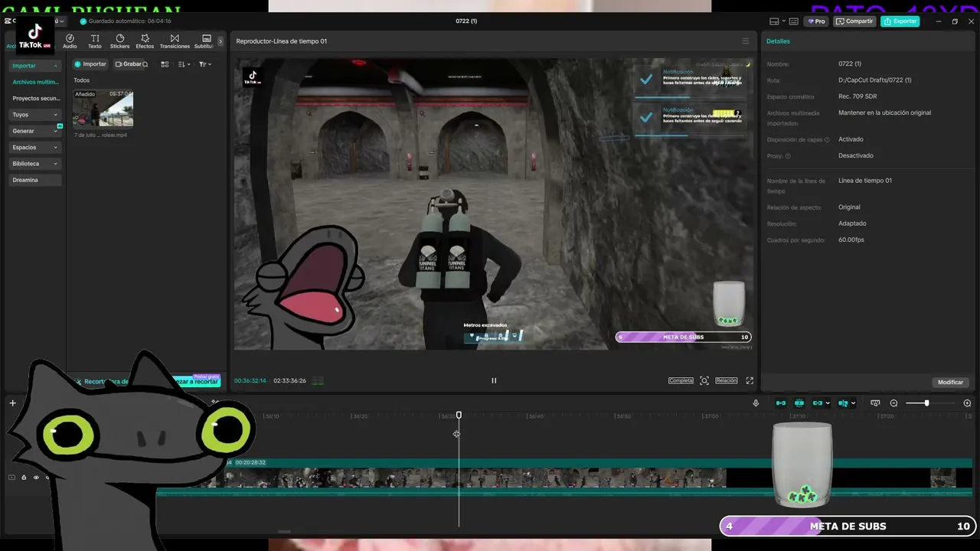Toggle the timeline linkage option
This screenshot has width=980, height=551.
tap(818, 403)
